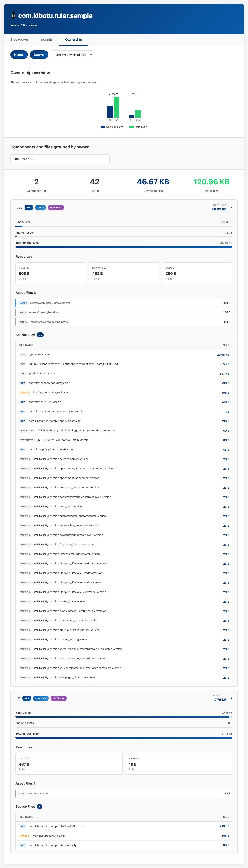Click the Install size legend swatch

pyautogui.click(x=131, y=127)
